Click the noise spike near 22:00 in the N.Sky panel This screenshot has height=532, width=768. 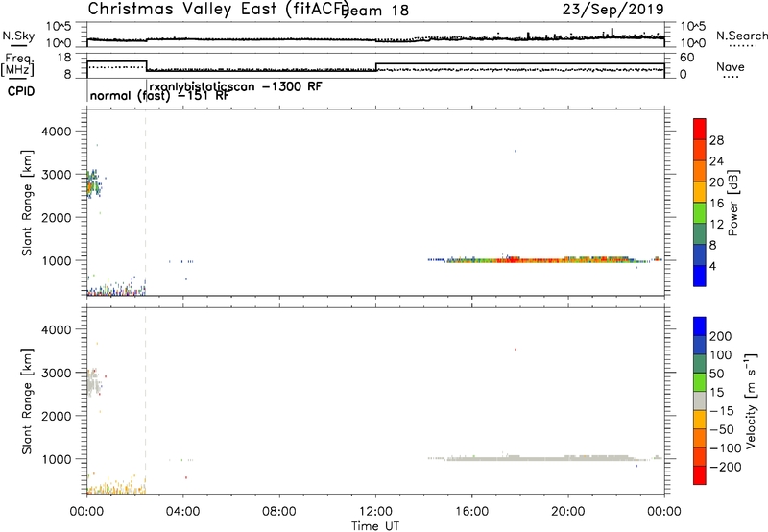click(612, 33)
